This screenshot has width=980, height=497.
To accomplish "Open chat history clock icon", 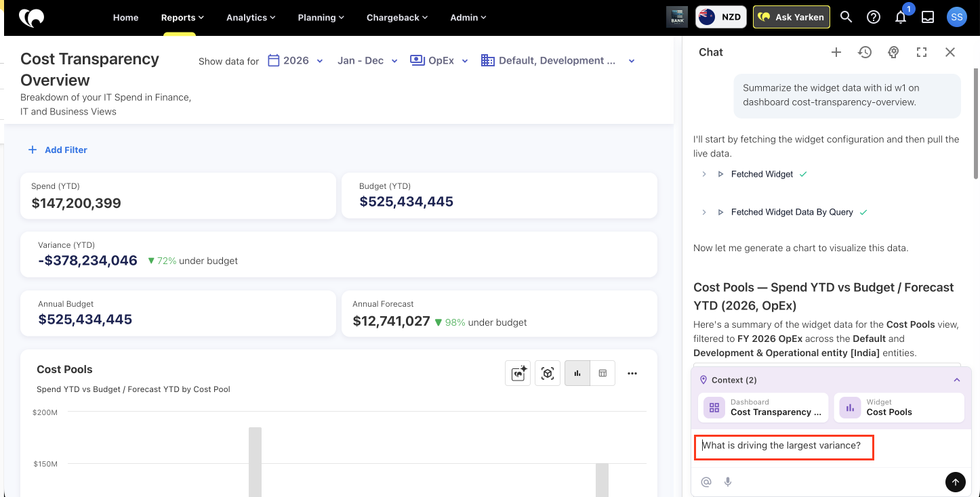I will click(x=865, y=52).
